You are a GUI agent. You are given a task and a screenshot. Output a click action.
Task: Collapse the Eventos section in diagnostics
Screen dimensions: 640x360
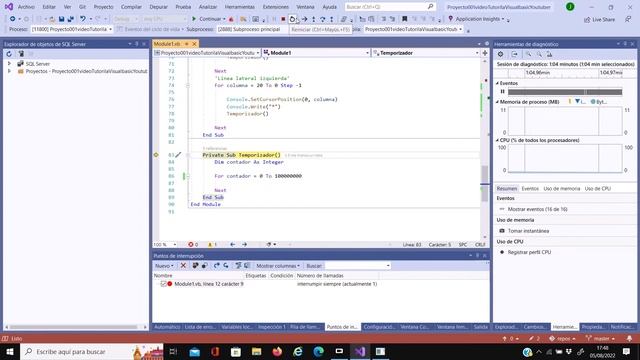point(498,83)
